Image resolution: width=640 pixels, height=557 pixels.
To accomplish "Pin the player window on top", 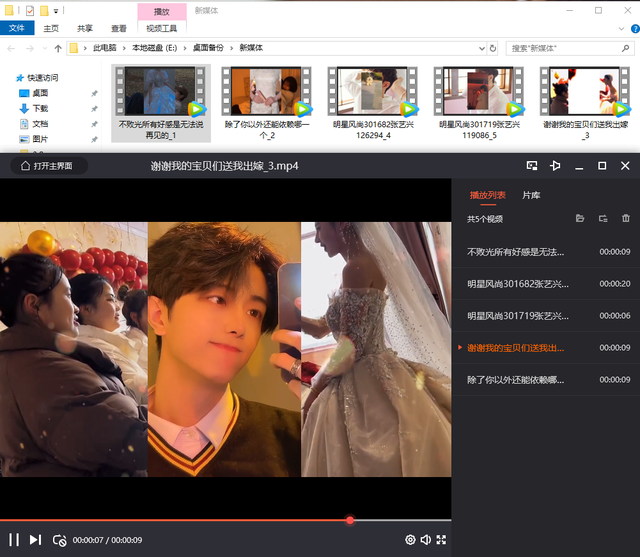I will click(x=555, y=166).
